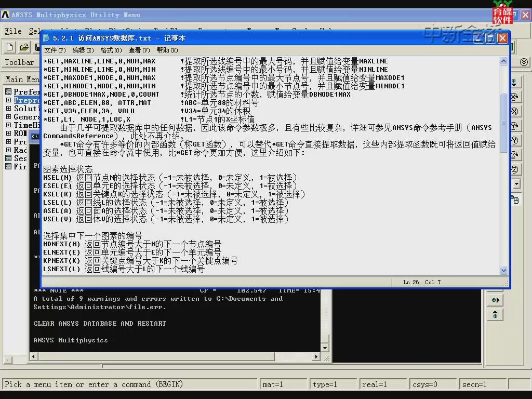Click the Ln 26, Col 7 status indicator
Viewport: 532px width, 399px height.
pos(422,282)
